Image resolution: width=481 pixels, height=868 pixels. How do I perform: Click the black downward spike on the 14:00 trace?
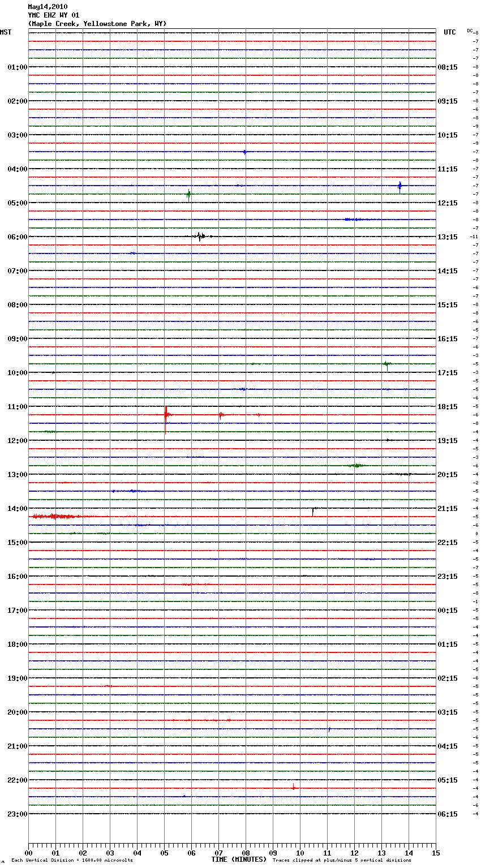313,512
